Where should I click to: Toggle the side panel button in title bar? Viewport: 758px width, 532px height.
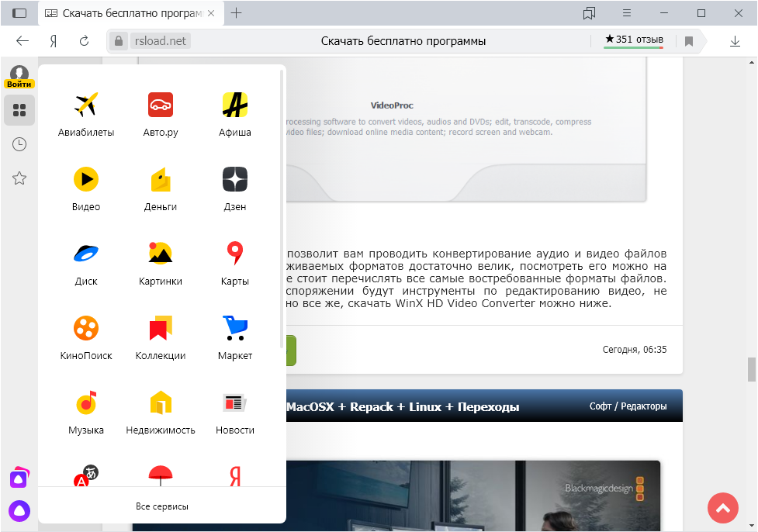click(19, 13)
